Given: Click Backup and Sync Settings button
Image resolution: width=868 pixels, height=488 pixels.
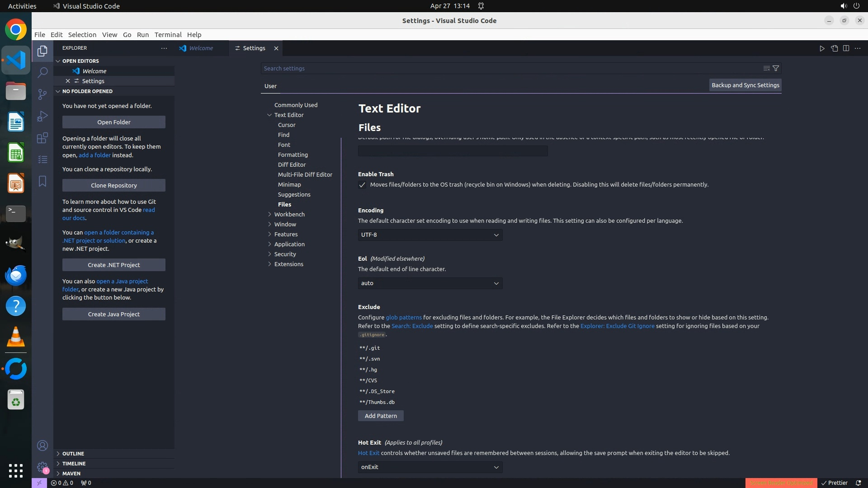Looking at the screenshot, I should click(745, 85).
